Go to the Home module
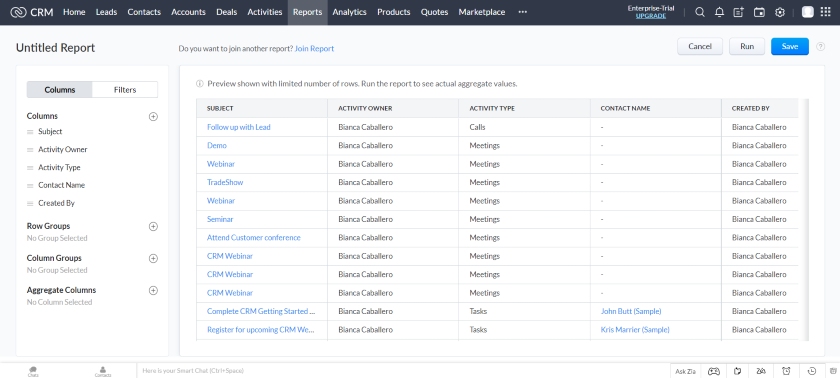The height and width of the screenshot is (378, 840). [74, 12]
